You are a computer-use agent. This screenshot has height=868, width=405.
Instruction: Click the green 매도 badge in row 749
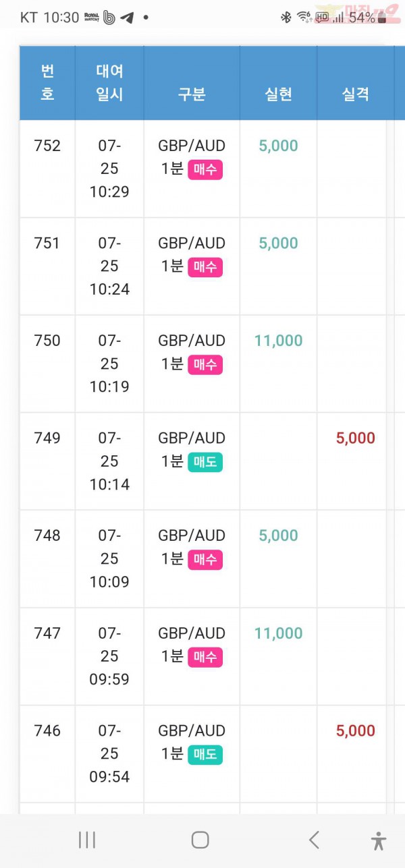click(x=205, y=463)
